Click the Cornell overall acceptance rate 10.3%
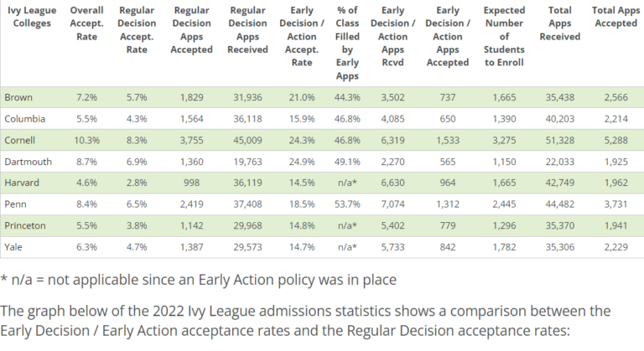Image resolution: width=644 pixels, height=351 pixels. pos(86,140)
